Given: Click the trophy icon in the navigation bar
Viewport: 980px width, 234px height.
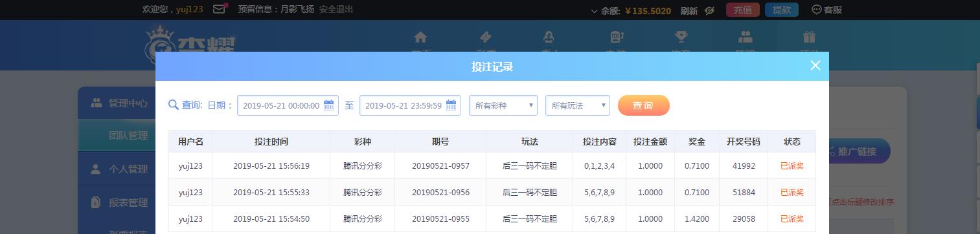Looking at the screenshot, I should [x=681, y=37].
